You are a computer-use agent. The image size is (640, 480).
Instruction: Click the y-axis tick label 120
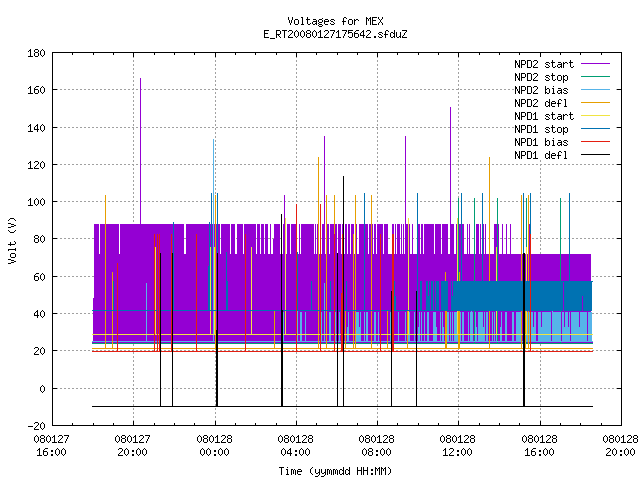(36, 165)
